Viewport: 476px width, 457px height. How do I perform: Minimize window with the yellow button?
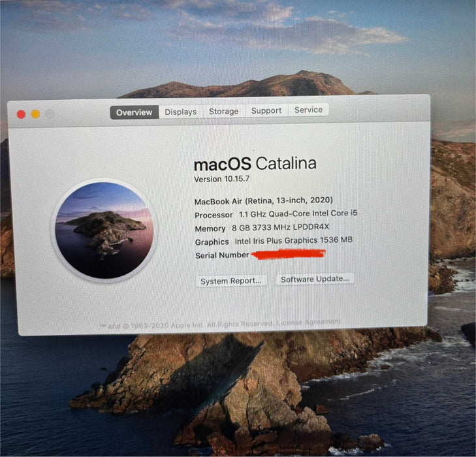click(35, 114)
